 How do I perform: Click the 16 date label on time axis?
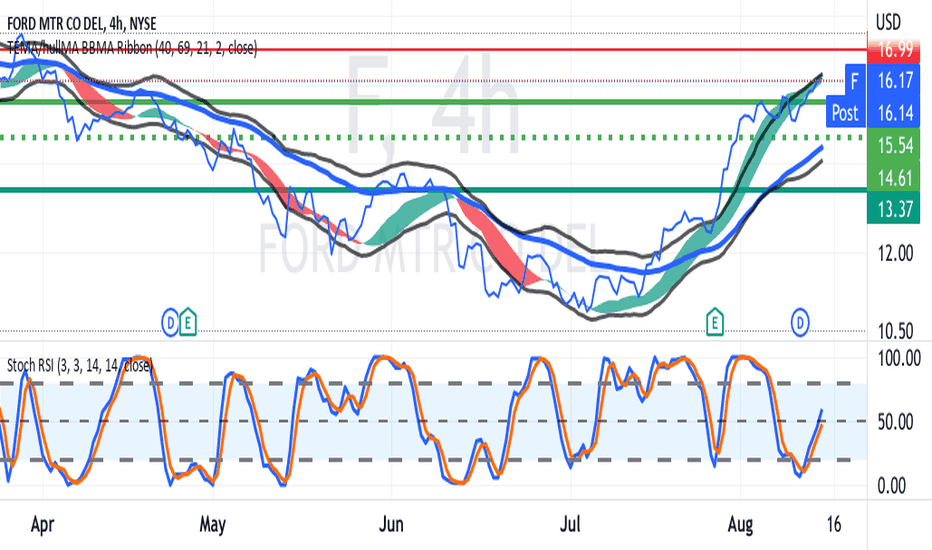[834, 524]
